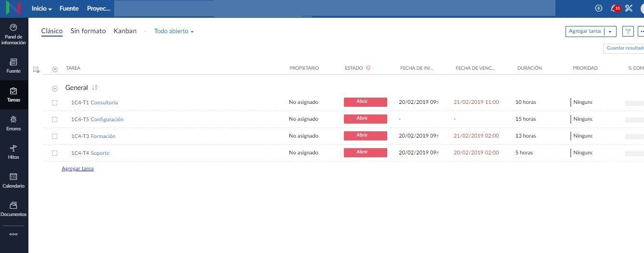
Task: Change priority Ninguno for Configuración
Action: click(x=582, y=119)
